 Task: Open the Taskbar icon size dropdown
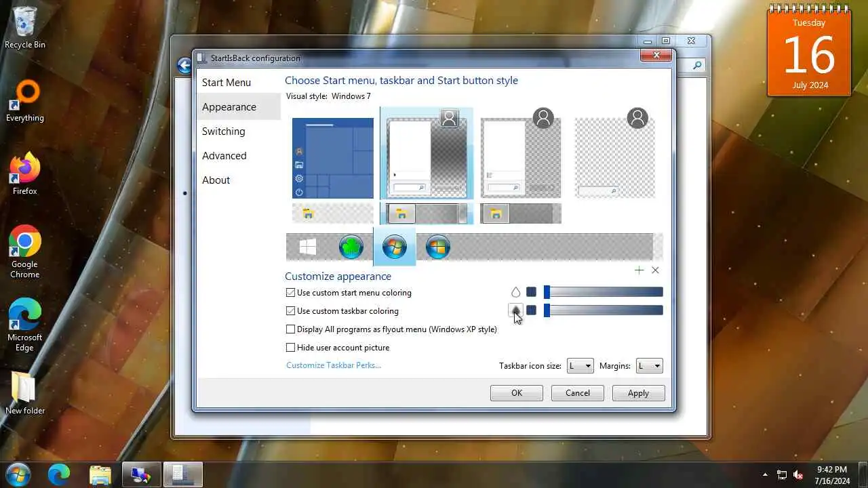[x=580, y=366]
